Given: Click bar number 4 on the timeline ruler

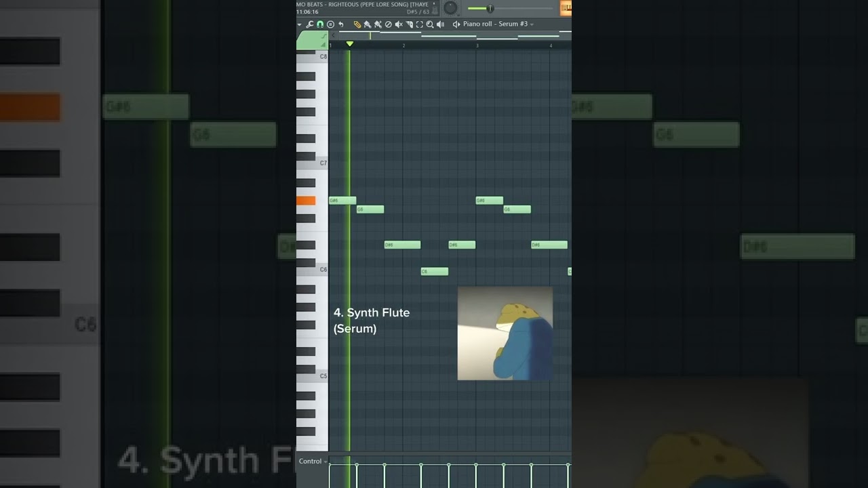Looking at the screenshot, I should point(551,45).
